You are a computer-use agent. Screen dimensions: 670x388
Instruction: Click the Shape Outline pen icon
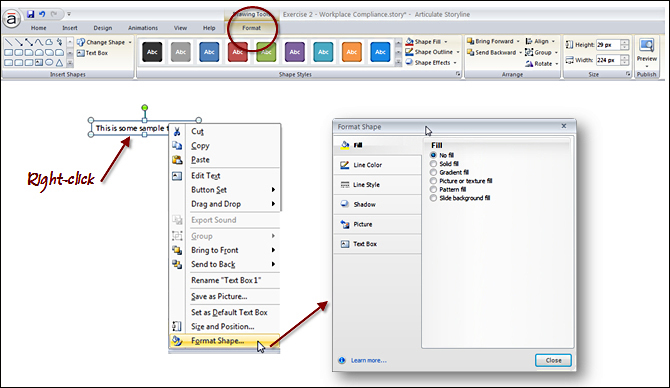point(409,52)
